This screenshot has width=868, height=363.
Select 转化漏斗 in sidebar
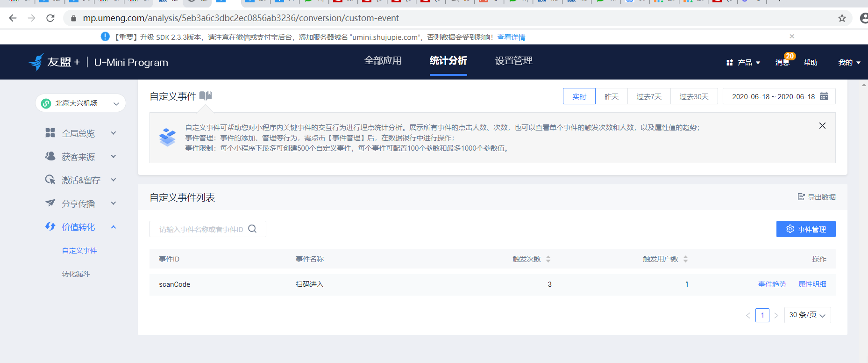(76, 274)
